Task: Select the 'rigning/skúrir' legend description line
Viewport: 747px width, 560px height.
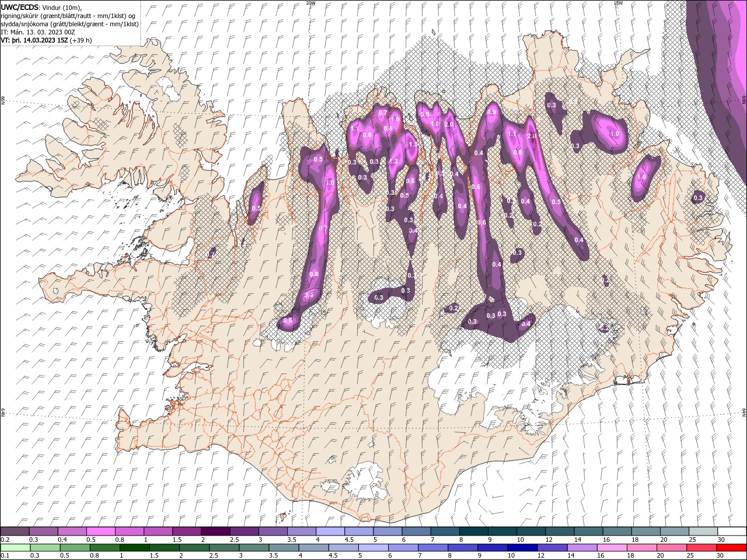Action: [x=68, y=16]
